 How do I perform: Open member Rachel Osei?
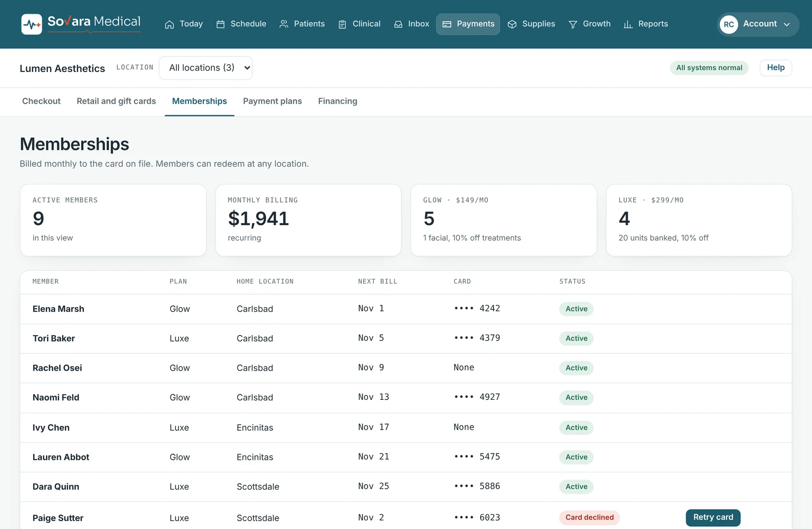(x=57, y=368)
